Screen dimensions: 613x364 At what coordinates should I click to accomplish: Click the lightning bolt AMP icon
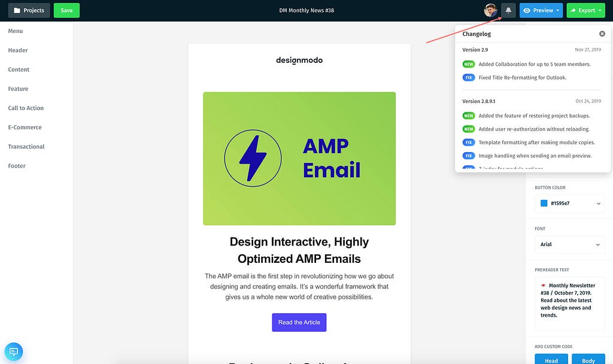click(x=253, y=158)
